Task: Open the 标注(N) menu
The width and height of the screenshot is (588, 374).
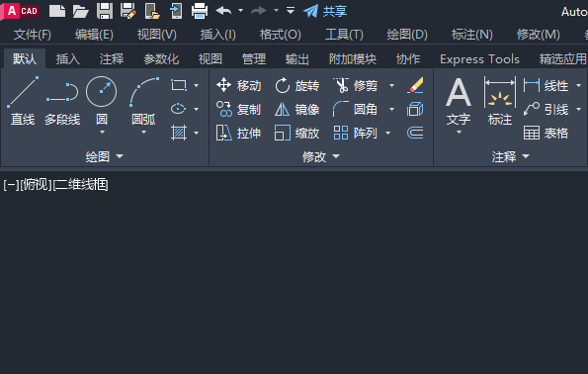Action: pyautogui.click(x=471, y=35)
